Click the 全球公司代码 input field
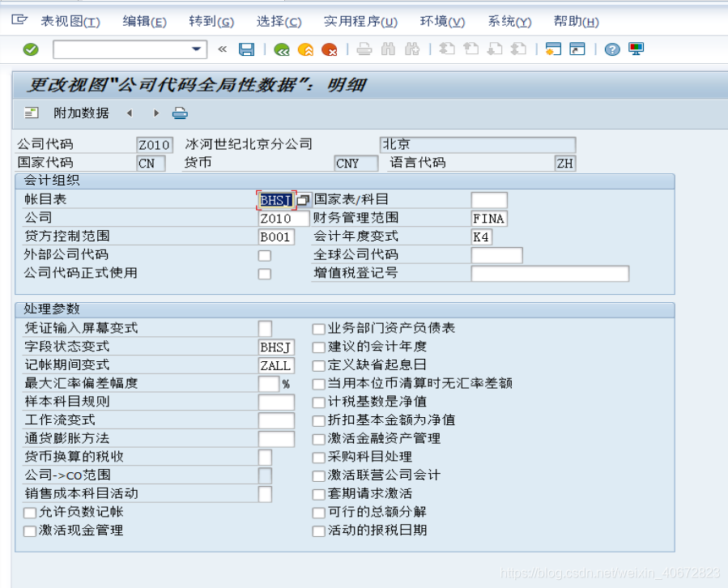 496,255
